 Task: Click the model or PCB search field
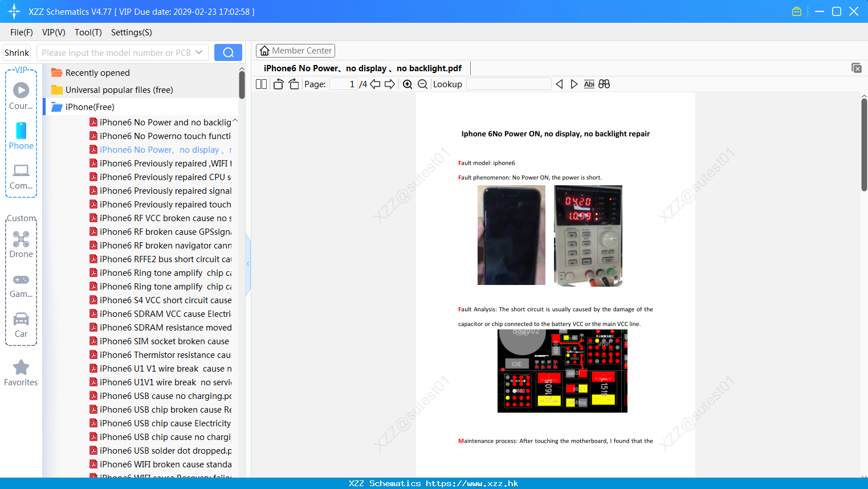click(x=116, y=52)
